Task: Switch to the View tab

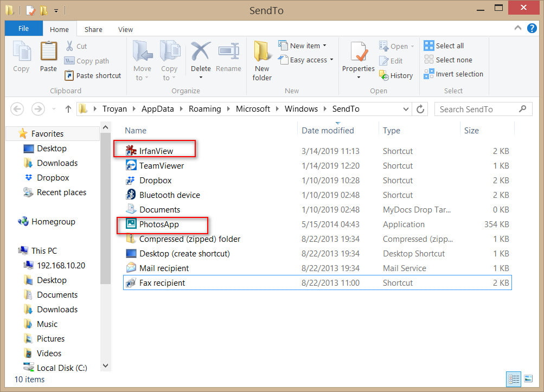Action: click(x=125, y=29)
